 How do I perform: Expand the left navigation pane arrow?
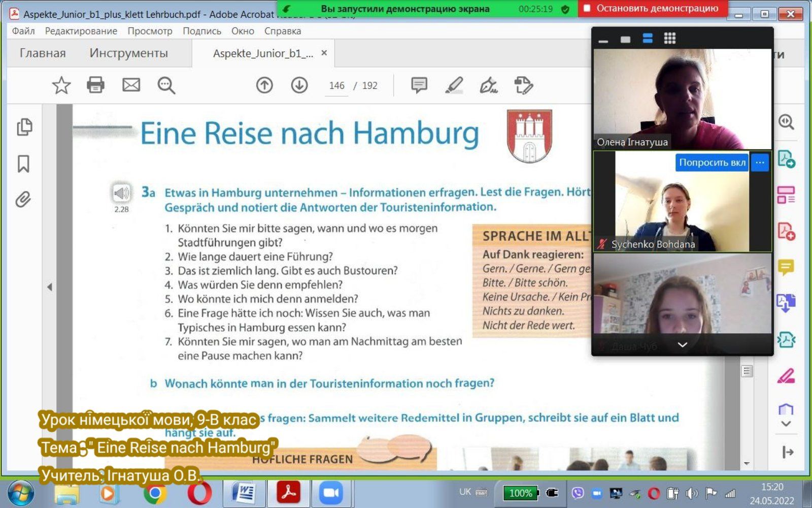pyautogui.click(x=50, y=287)
